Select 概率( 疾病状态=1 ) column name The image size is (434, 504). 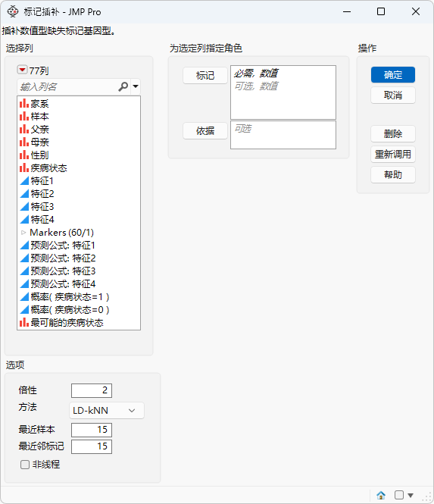tap(70, 296)
